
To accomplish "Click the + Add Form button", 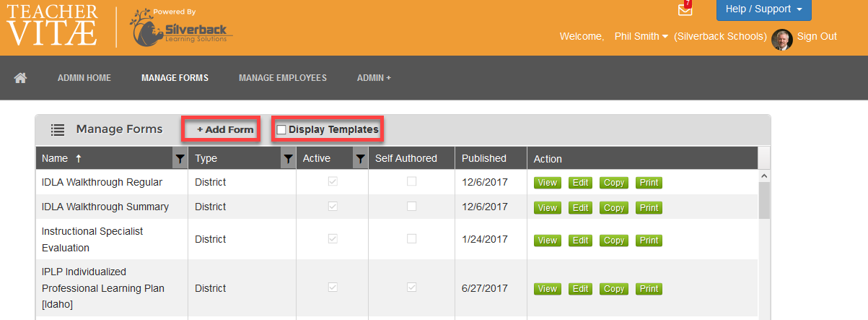I will click(x=225, y=130).
